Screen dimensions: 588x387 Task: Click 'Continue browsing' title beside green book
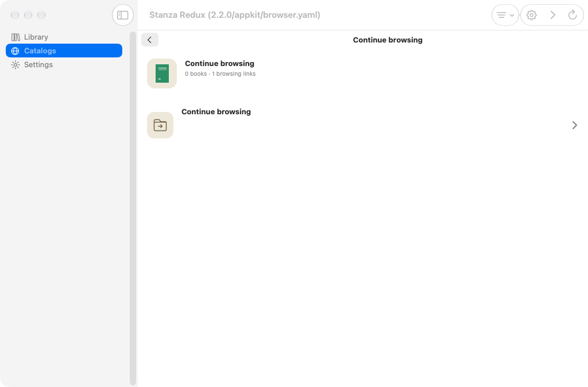(x=219, y=63)
